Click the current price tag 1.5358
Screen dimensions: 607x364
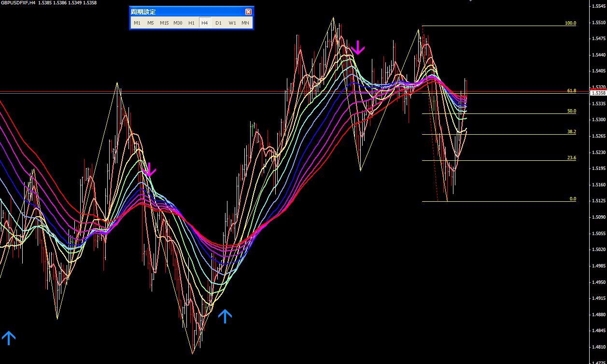[599, 93]
